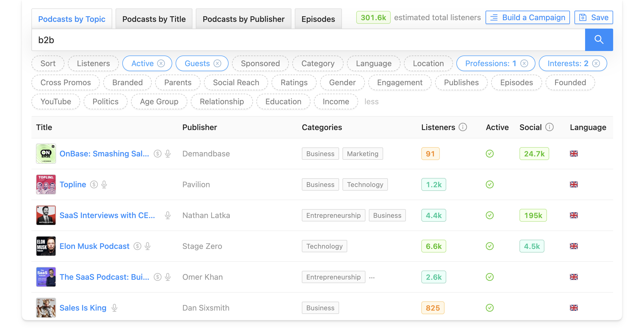Switch to Podcasts by Publisher tab
644x333 pixels.
243,19
